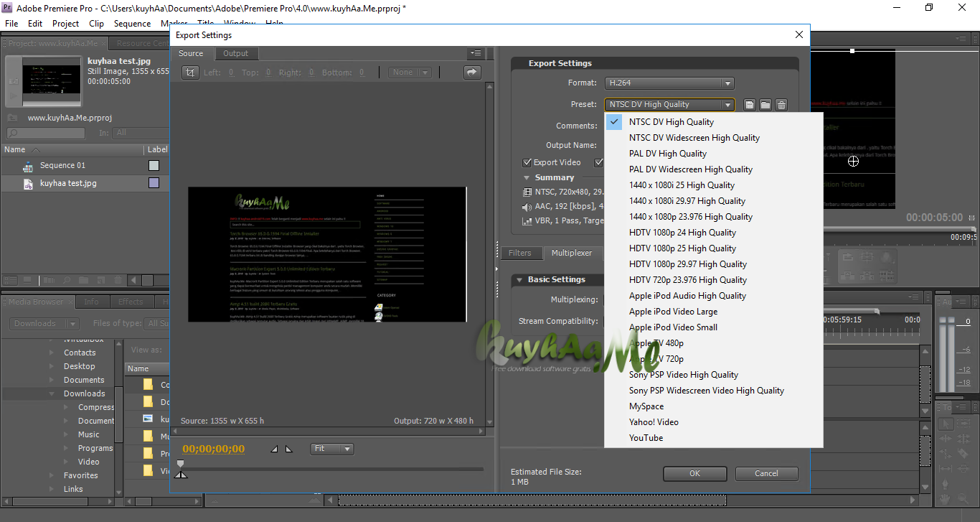Choose the PAL DV High Quality preset

[714, 154]
